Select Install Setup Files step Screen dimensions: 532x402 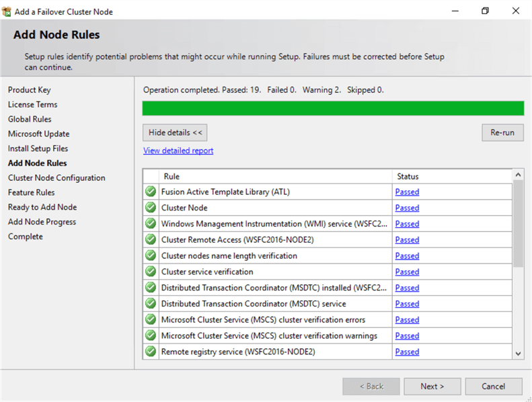pos(38,149)
